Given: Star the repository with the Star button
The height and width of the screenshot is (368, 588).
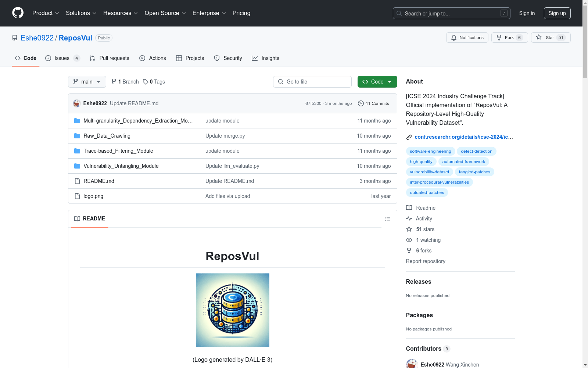Looking at the screenshot, I should pos(551,38).
